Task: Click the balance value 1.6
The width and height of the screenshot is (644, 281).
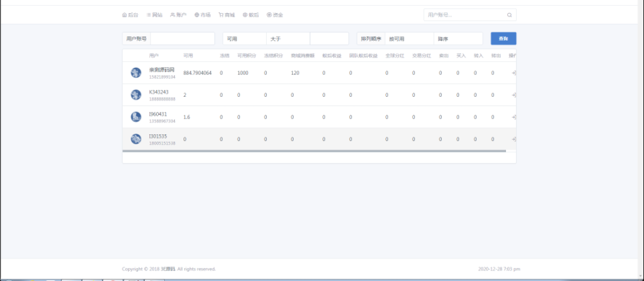Action: click(187, 117)
